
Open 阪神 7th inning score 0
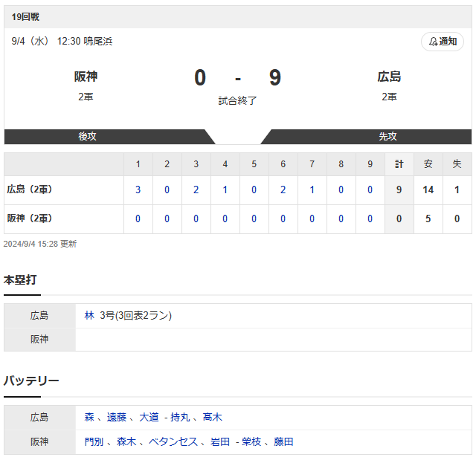312,218
